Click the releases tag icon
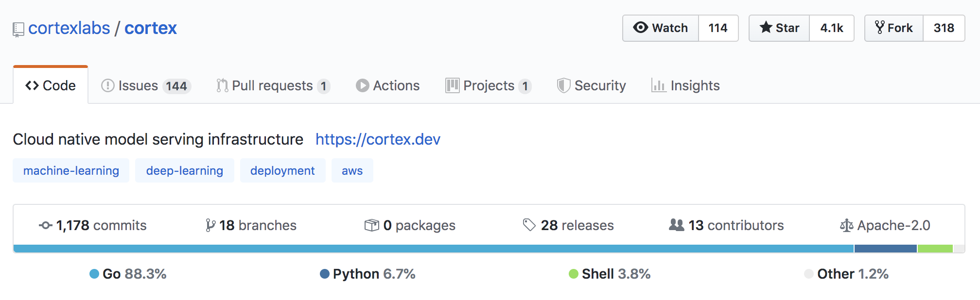The image size is (980, 300). (x=529, y=225)
